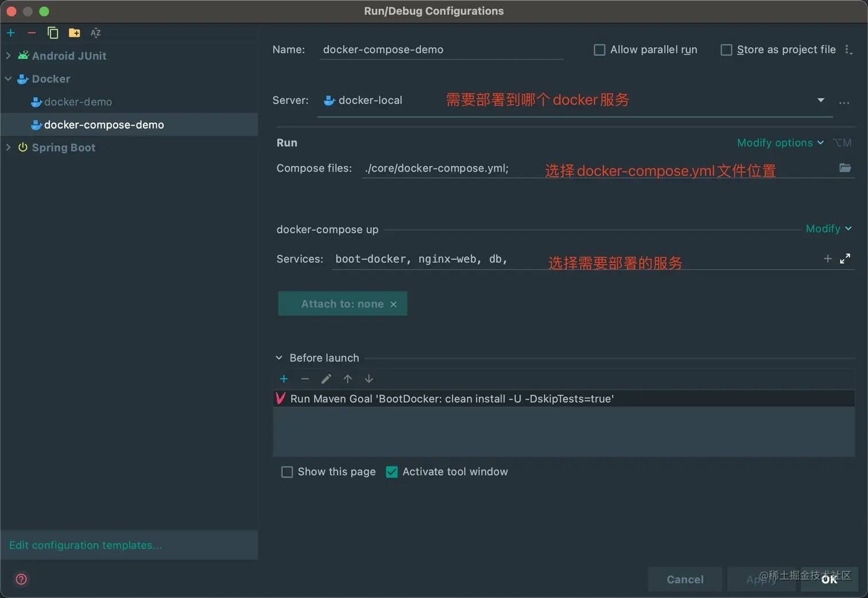This screenshot has width=868, height=598.
Task: Move Before launch task down
Action: (369, 379)
